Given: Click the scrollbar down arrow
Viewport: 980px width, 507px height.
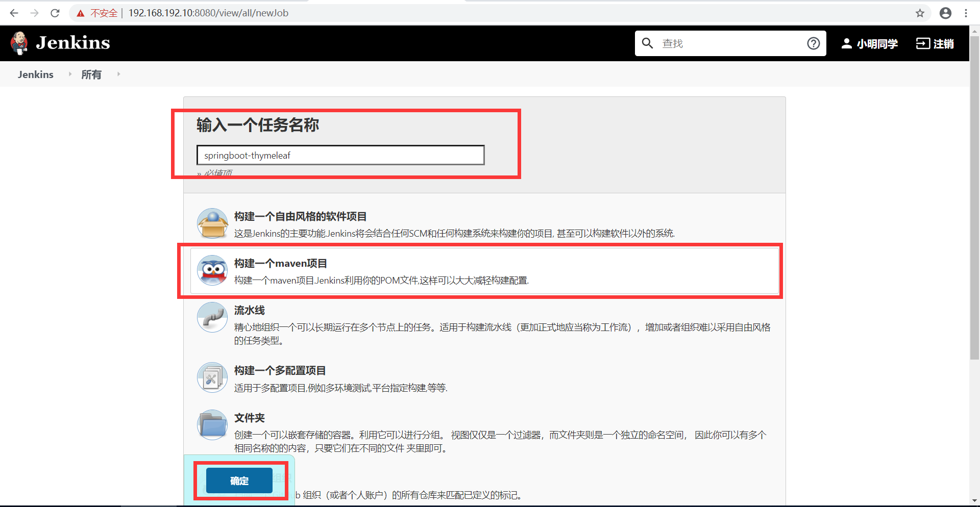Looking at the screenshot, I should tap(974, 501).
